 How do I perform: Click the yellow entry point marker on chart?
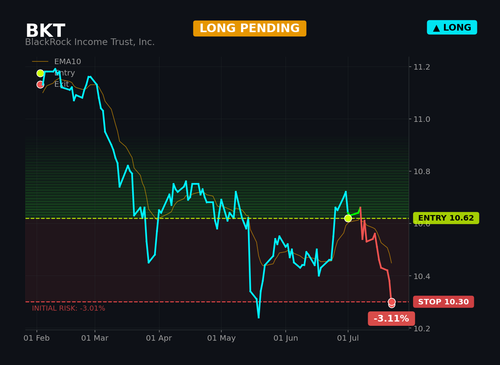pyautogui.click(x=348, y=218)
